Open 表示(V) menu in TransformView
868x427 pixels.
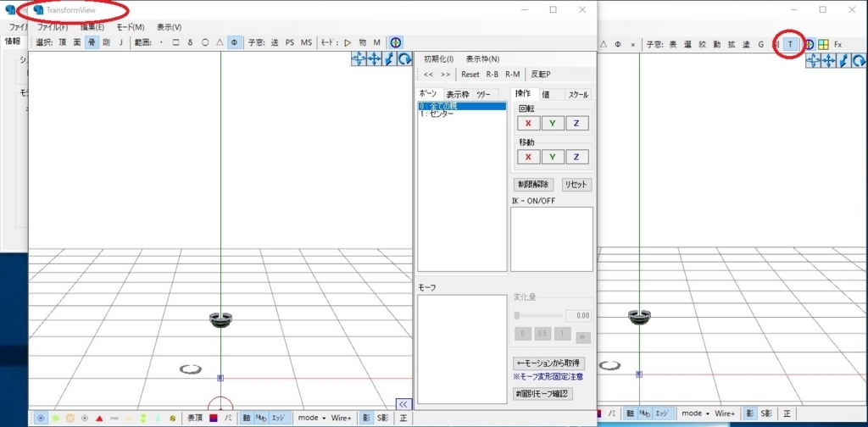169,27
